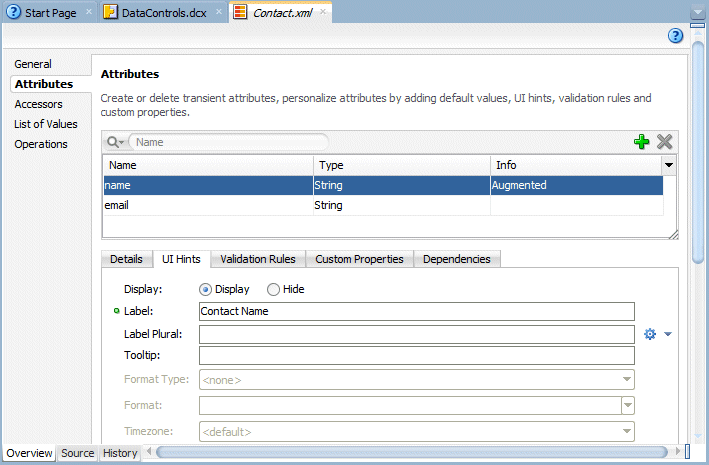Select the email attribute row

pyautogui.click(x=383, y=205)
